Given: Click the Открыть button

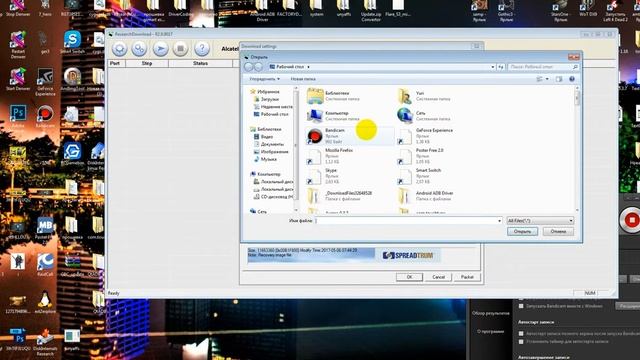Looking at the screenshot, I should click(522, 231).
